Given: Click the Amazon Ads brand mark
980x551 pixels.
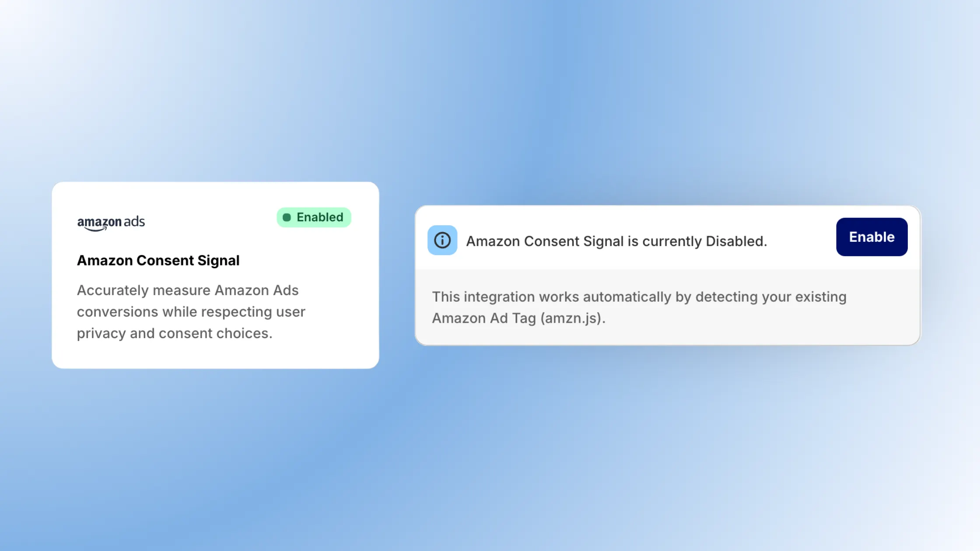Looking at the screenshot, I should (111, 222).
